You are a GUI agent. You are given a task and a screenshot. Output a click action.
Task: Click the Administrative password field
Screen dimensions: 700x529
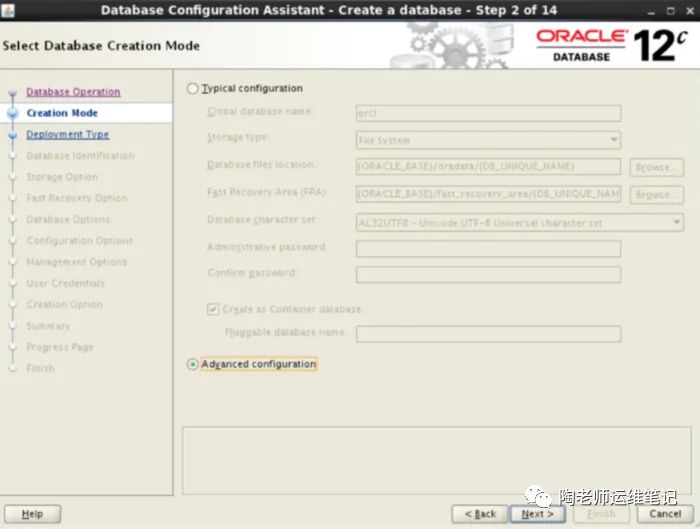coord(488,249)
